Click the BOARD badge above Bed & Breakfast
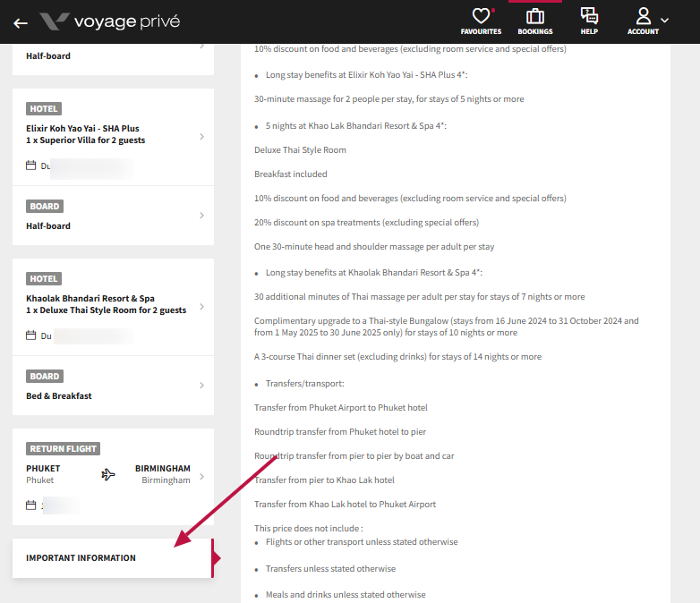The image size is (700, 603). pyautogui.click(x=45, y=377)
